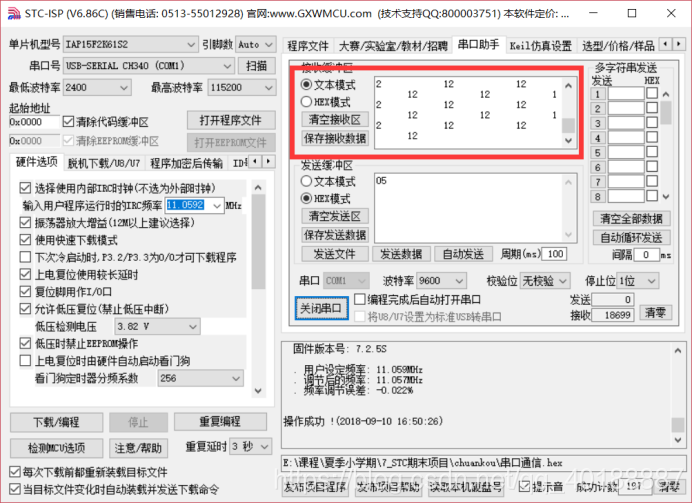Image resolution: width=693 pixels, height=504 pixels.
Task: Open the 最低波特率 2400 dropdown
Action: (x=97, y=88)
